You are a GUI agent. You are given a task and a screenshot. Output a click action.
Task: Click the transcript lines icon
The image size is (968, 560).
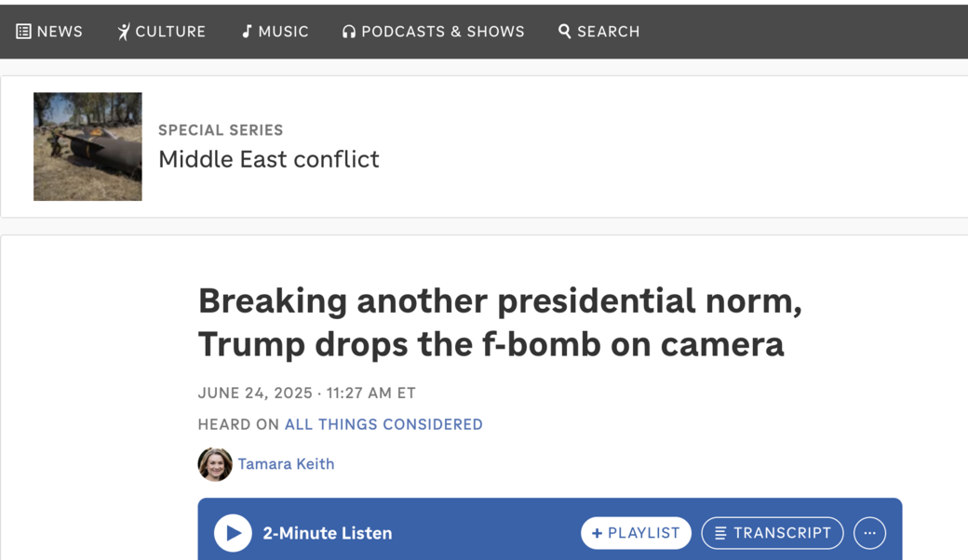719,533
